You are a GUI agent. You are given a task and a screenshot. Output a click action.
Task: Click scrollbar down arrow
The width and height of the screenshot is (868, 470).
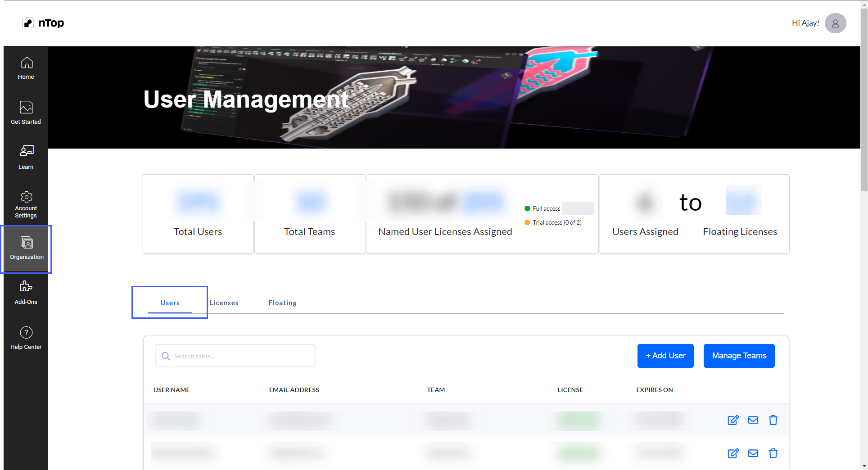(x=864, y=466)
